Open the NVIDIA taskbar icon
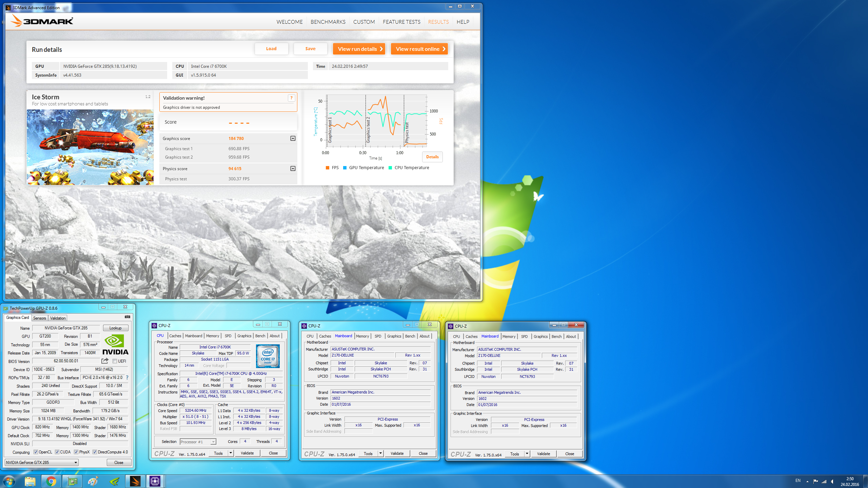 tap(114, 481)
